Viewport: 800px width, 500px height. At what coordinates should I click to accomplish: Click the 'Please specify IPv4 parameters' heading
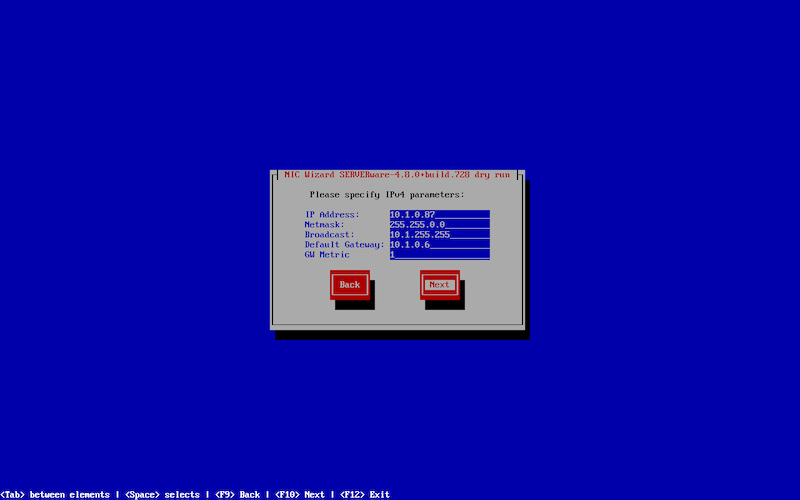(x=387, y=194)
